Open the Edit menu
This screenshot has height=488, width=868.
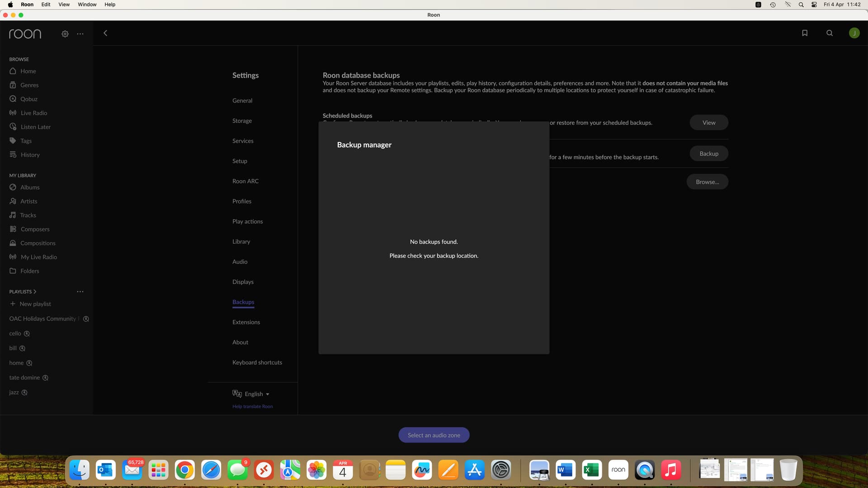[x=46, y=5]
